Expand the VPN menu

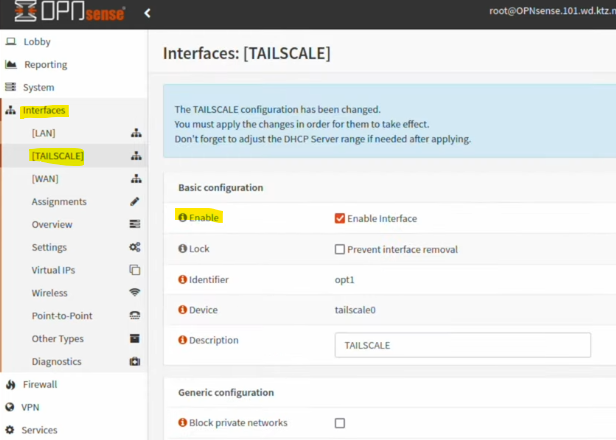30,407
